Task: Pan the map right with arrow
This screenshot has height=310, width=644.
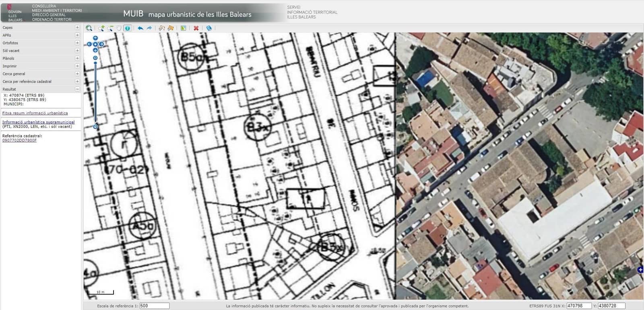Action: point(101,44)
